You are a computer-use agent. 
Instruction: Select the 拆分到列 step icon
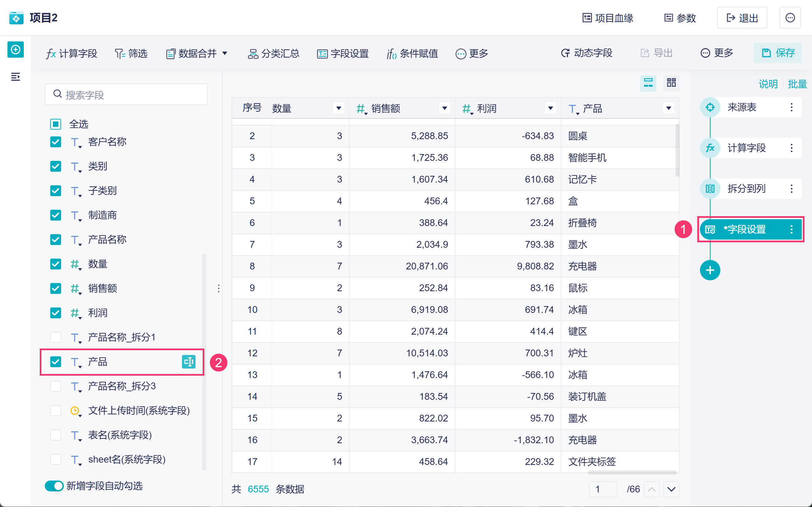tap(710, 189)
